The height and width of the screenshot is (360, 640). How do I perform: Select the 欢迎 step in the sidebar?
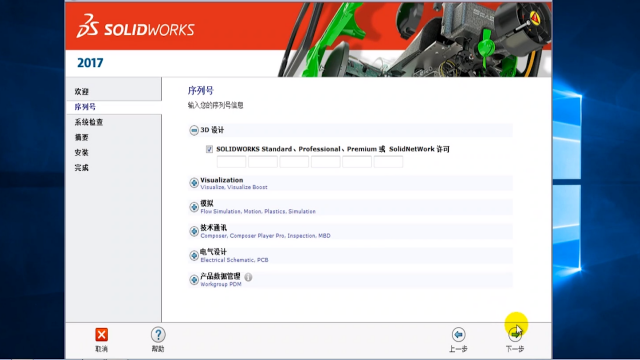click(82, 91)
